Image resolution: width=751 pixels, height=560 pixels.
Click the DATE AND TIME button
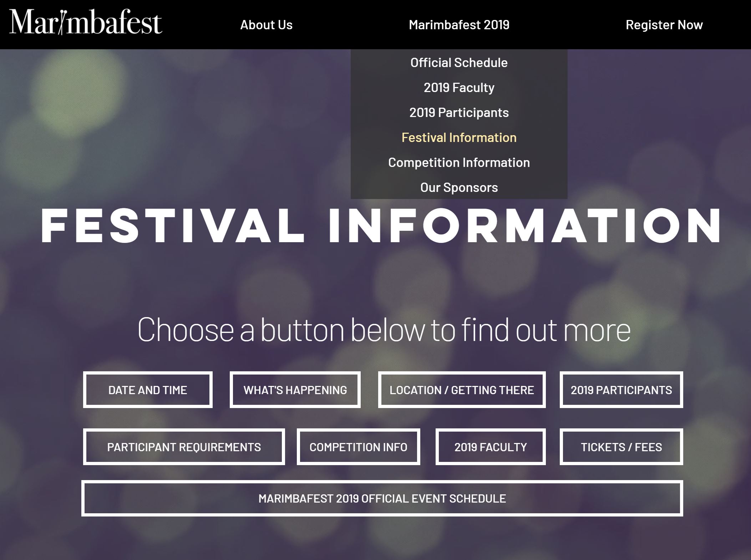tap(148, 390)
